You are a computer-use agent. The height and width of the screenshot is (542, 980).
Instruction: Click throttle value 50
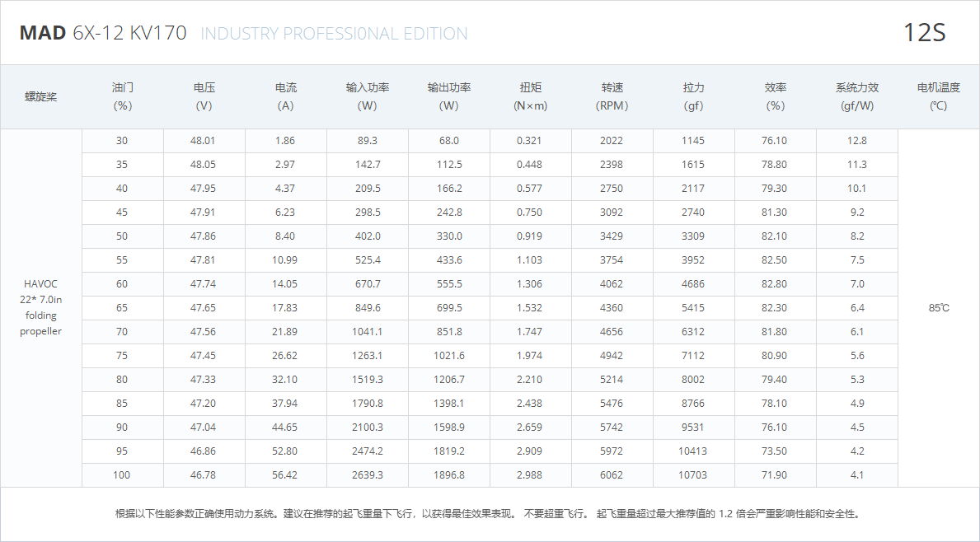122,236
